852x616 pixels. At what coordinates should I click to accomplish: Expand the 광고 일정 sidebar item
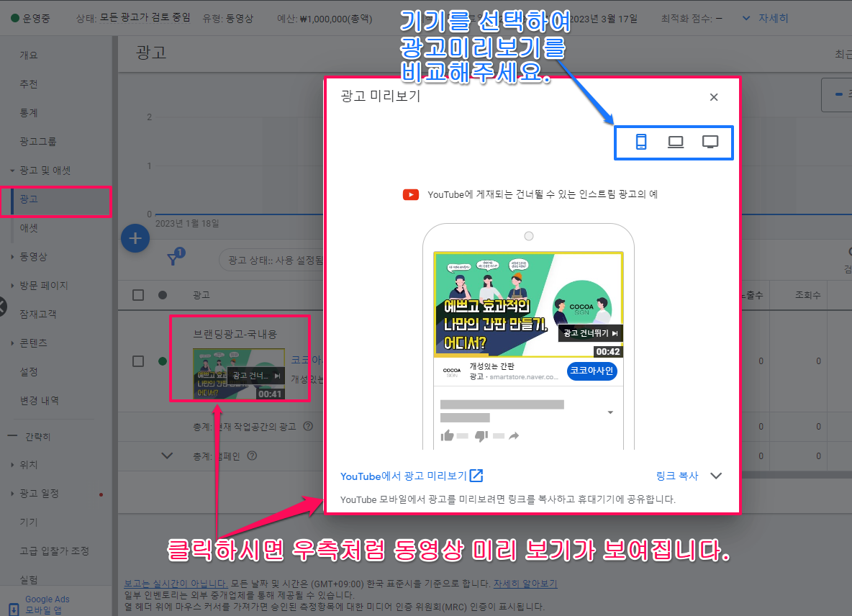click(12, 493)
